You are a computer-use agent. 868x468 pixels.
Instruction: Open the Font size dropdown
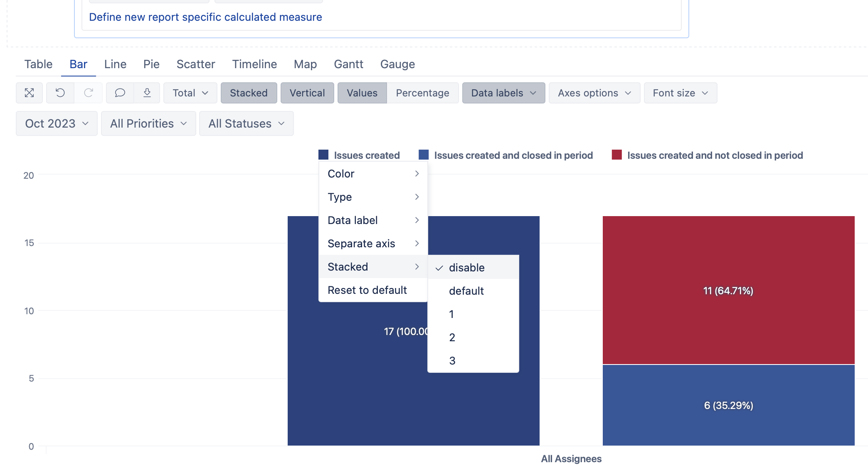[680, 93]
